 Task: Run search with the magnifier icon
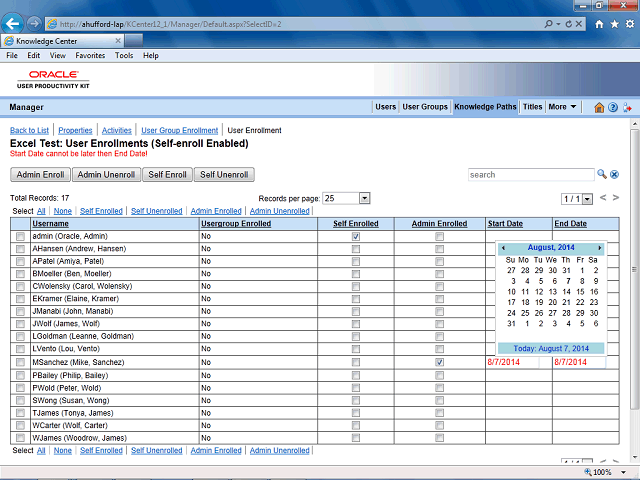click(x=602, y=174)
